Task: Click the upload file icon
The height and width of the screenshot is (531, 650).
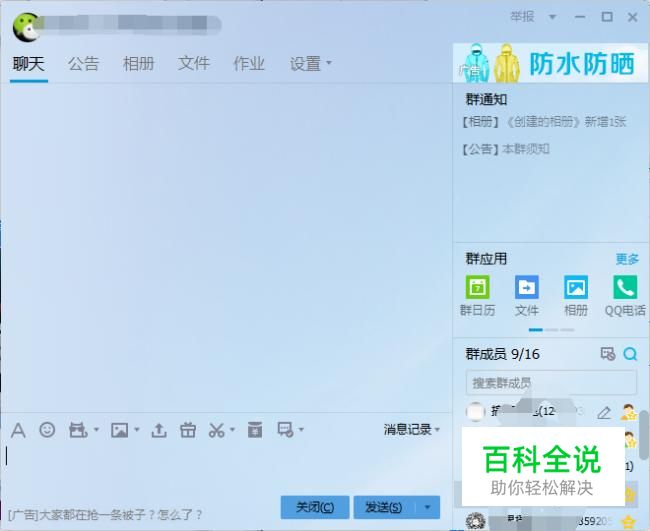Action: click(x=159, y=430)
